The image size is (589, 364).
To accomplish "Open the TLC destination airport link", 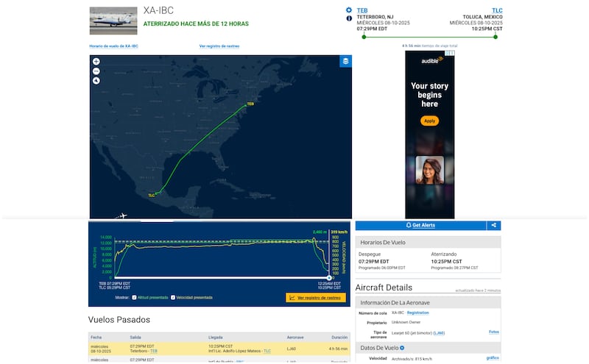I will click(x=497, y=10).
